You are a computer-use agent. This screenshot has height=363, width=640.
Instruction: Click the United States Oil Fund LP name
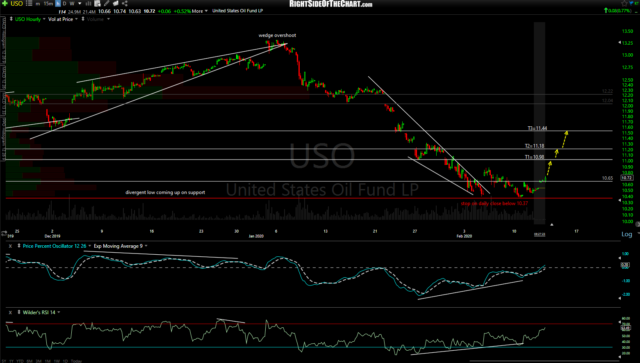(x=238, y=11)
